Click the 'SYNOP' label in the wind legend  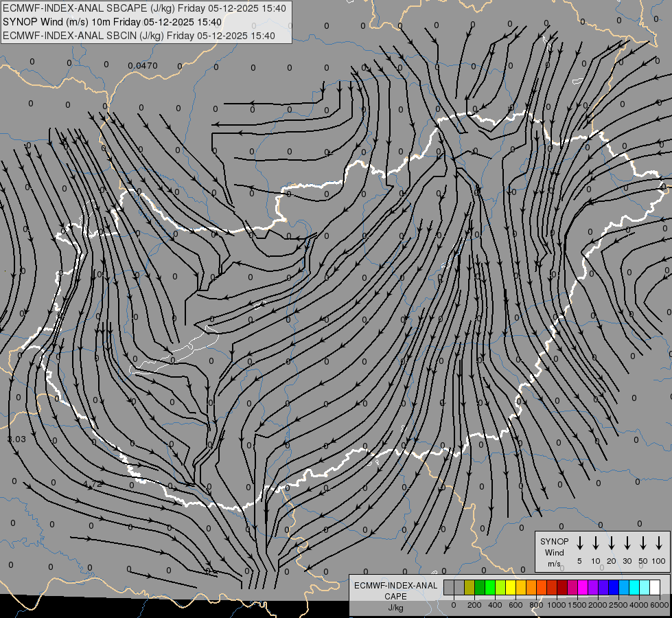554,541
